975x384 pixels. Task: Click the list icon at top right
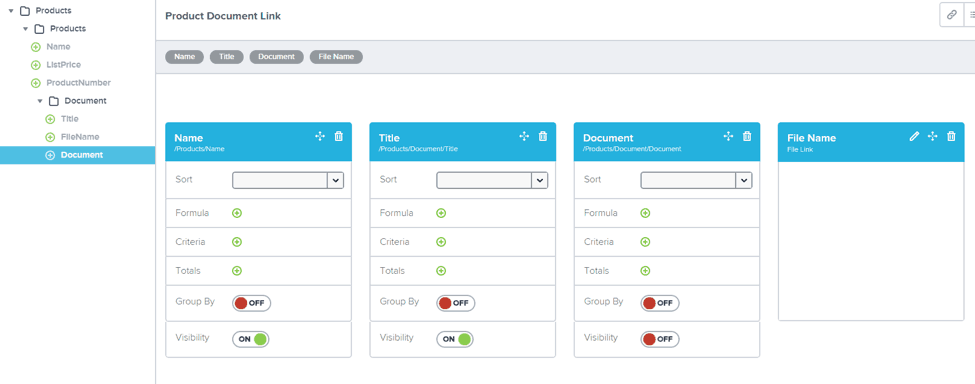pyautogui.click(x=971, y=15)
